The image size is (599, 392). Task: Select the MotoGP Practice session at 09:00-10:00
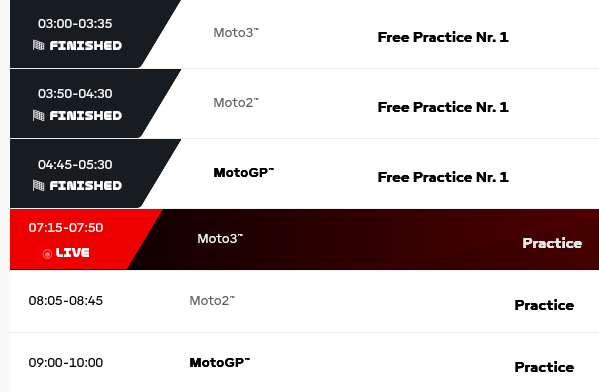pyautogui.click(x=304, y=363)
